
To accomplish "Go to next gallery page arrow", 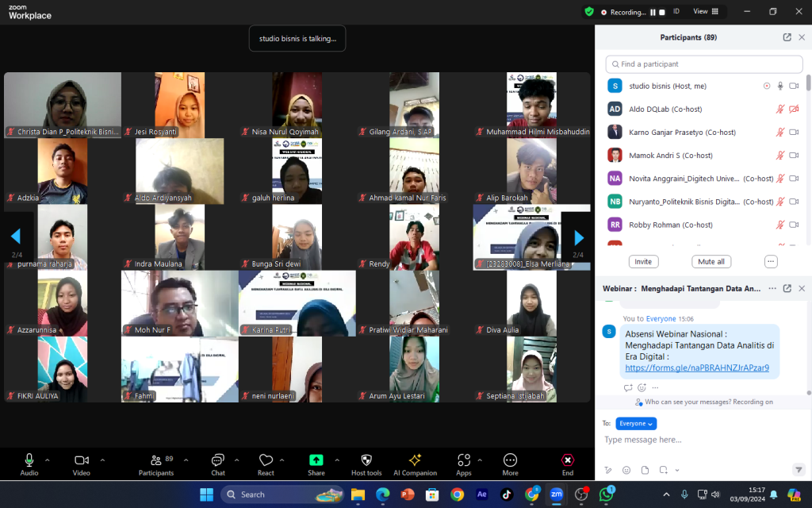I will point(579,237).
